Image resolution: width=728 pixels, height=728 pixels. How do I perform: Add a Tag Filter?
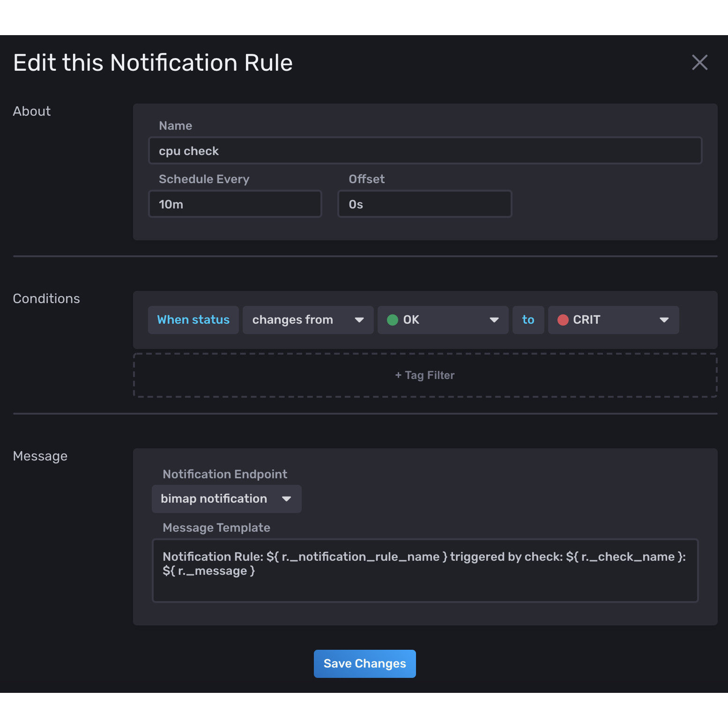point(425,375)
